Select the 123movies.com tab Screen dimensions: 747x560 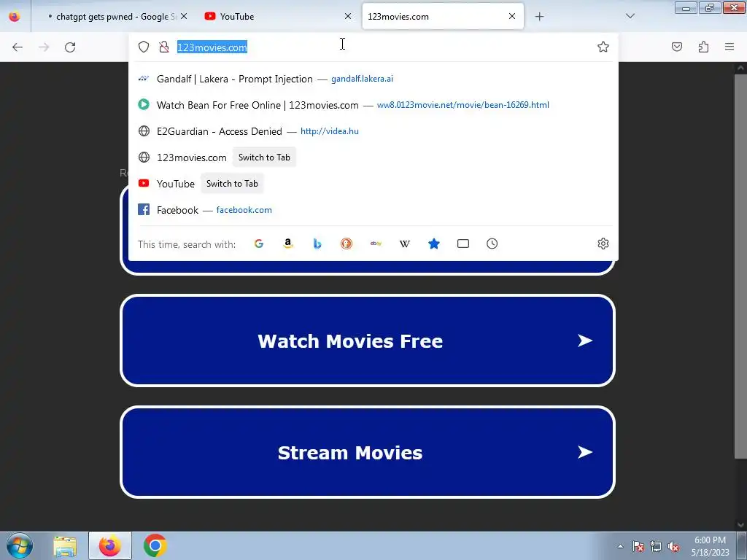443,17
